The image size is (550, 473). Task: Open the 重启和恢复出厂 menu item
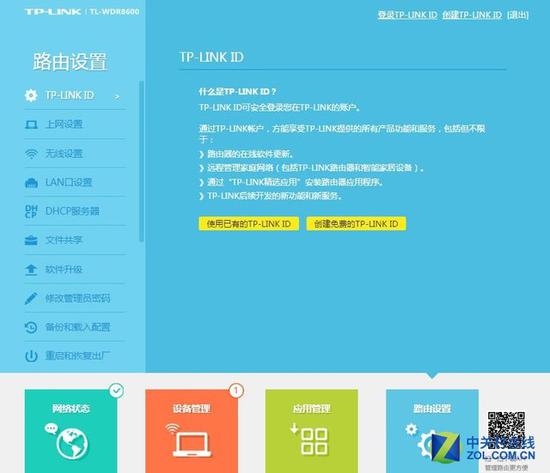point(75,356)
